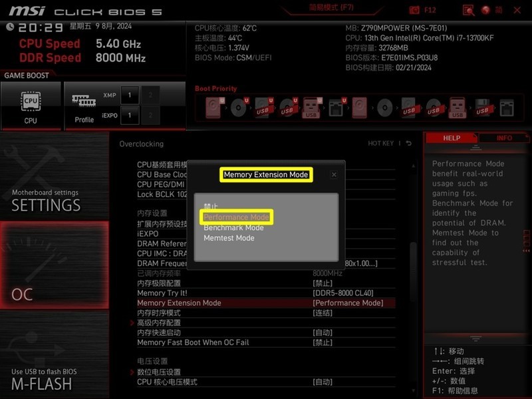Screen dimensions: 532x399
Task: Choose Performance Mode in the popup list
Action: 237,217
